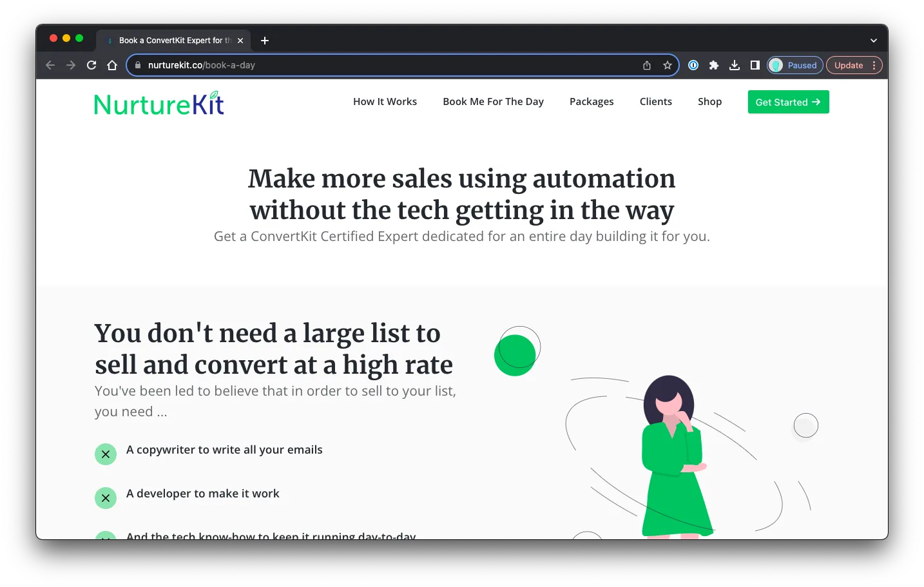Click 'Get a ConvertKit Certified Expert' subheading
The image size is (924, 587).
click(x=462, y=236)
